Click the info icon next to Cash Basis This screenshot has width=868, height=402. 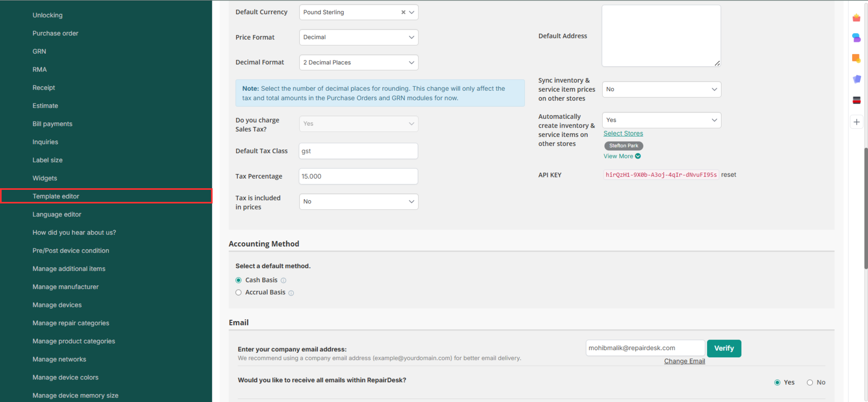[283, 280]
